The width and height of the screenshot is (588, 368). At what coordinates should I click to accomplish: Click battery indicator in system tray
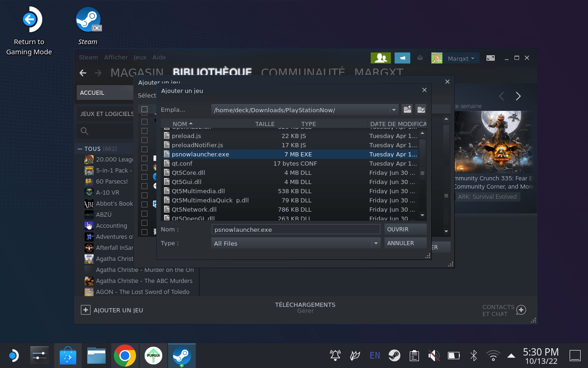454,355
